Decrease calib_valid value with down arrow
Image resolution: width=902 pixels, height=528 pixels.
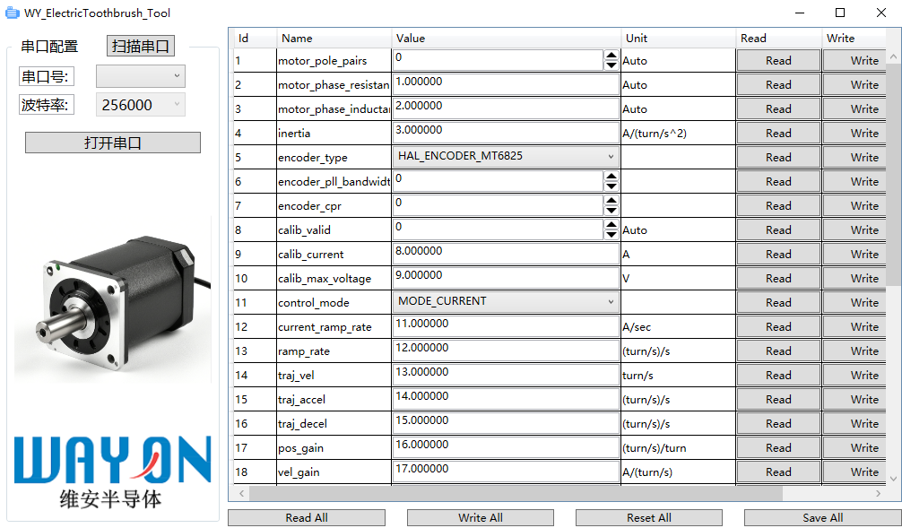pos(611,234)
